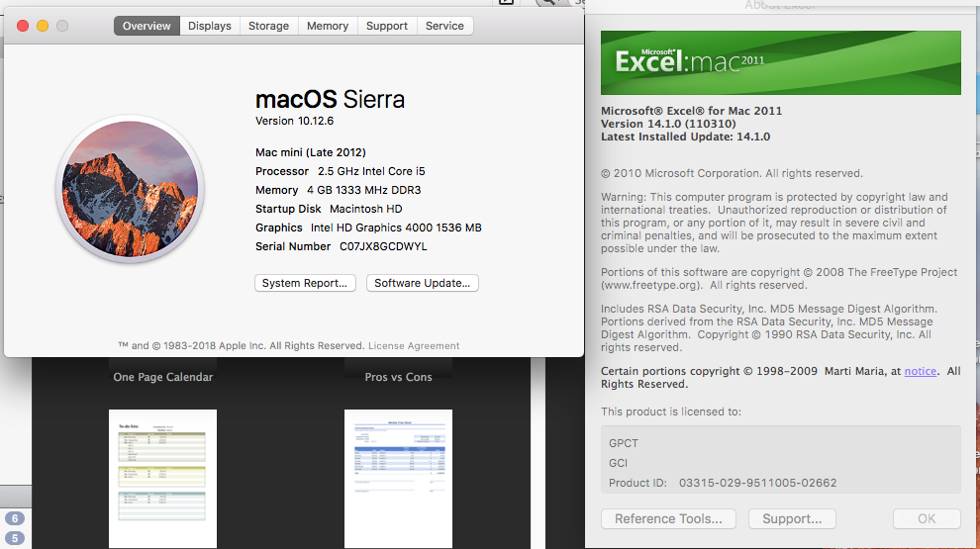The width and height of the screenshot is (980, 549).
Task: Choose the weekly time sheet template thumbnail
Action: click(x=398, y=478)
